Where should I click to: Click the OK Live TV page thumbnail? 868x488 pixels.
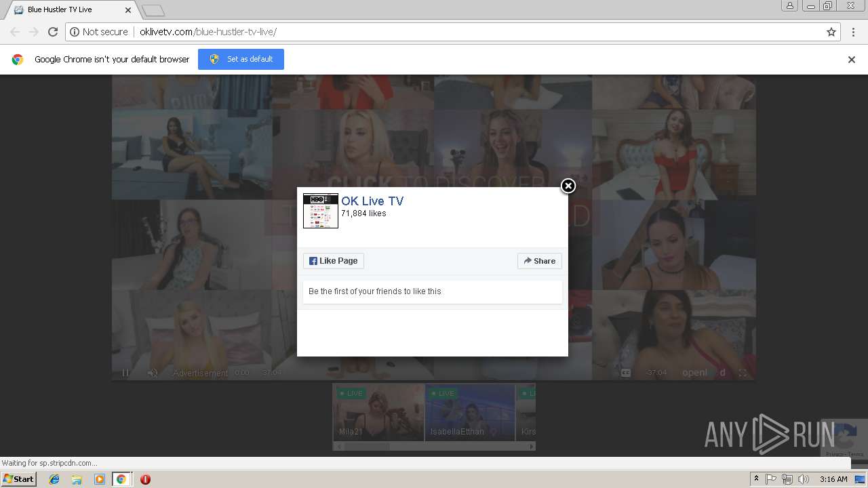click(x=321, y=211)
